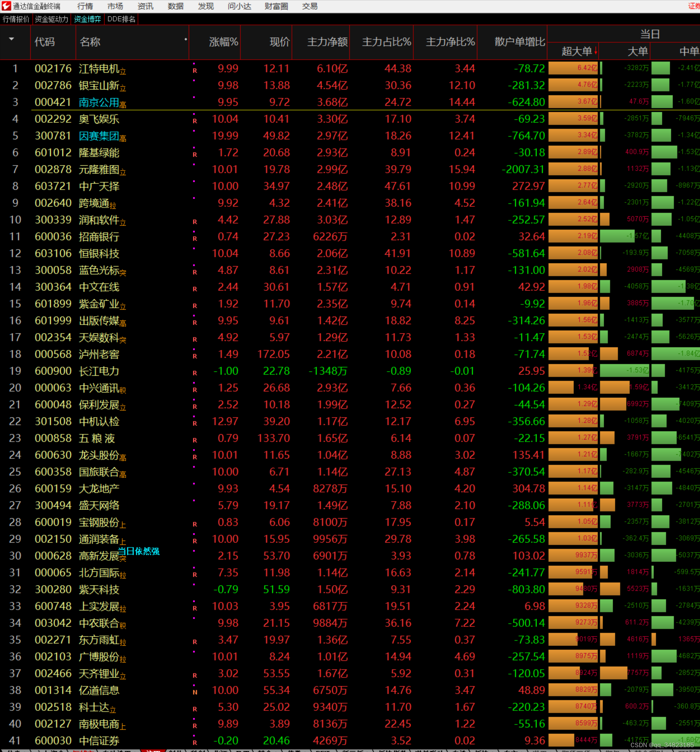Sort by 散户单增比 column header

point(520,42)
